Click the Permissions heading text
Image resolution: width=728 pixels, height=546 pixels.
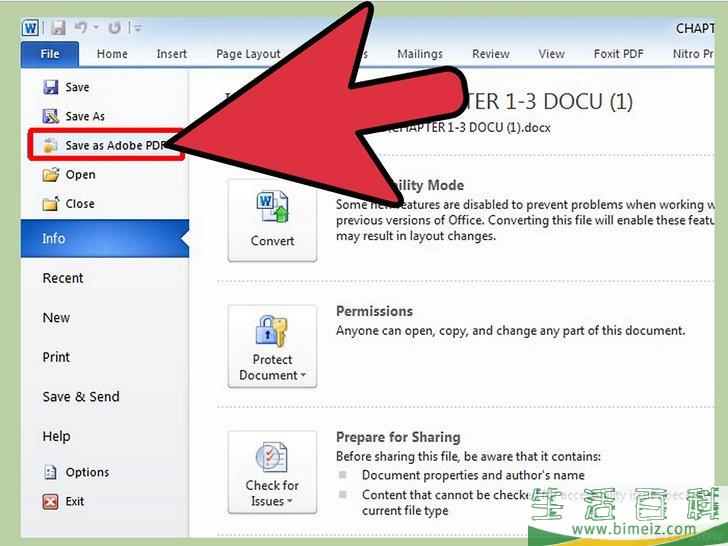click(374, 311)
